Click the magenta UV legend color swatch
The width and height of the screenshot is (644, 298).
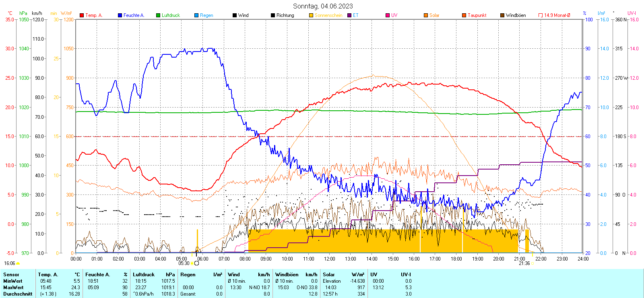[388, 15]
